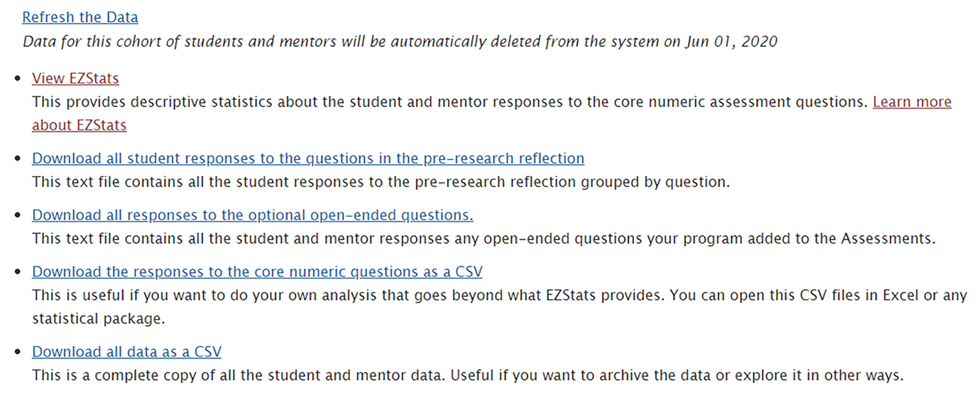Download core numeric questions responses as CSV
Viewport: 980px width, 395px height.
pyautogui.click(x=257, y=272)
